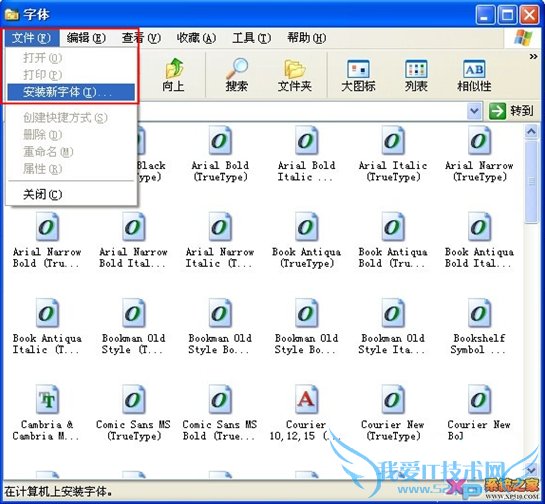Open the Edit (编辑) menu
The height and width of the screenshot is (504, 545).
(86, 38)
